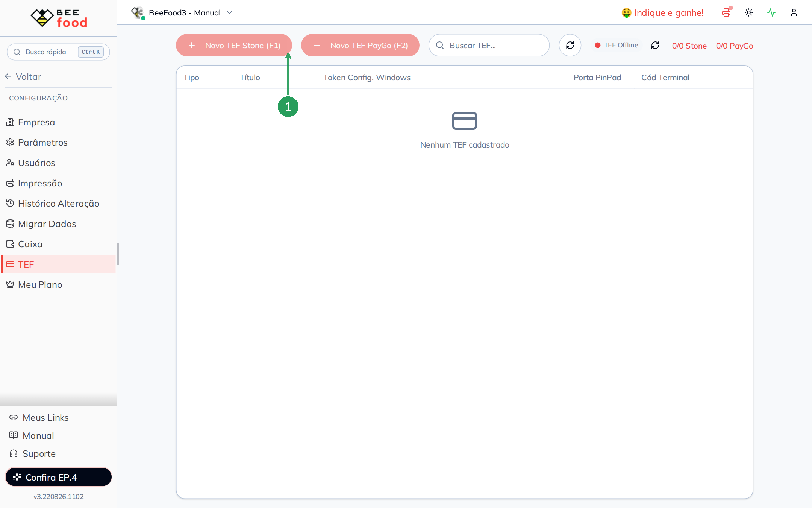Open Meus Links
The image size is (812, 508).
39,418
